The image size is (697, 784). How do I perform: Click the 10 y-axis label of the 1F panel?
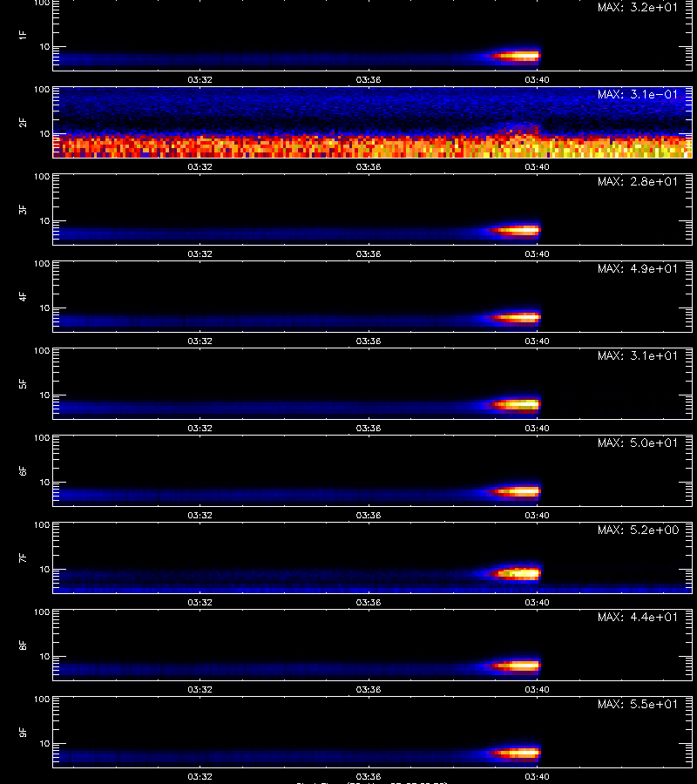click(x=44, y=46)
